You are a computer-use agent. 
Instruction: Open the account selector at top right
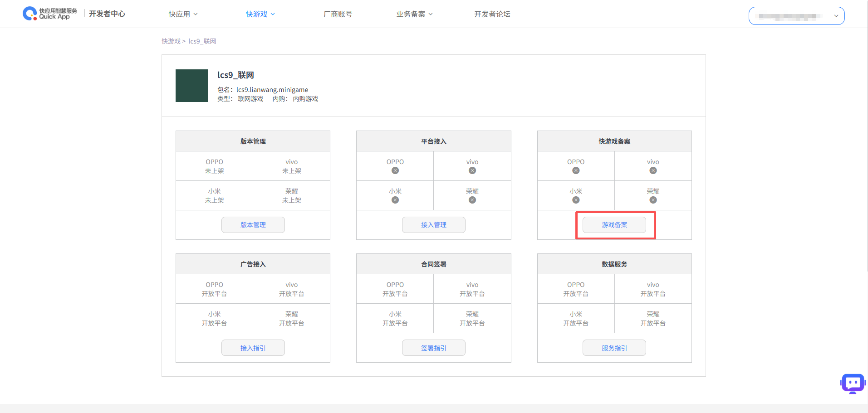tap(796, 16)
